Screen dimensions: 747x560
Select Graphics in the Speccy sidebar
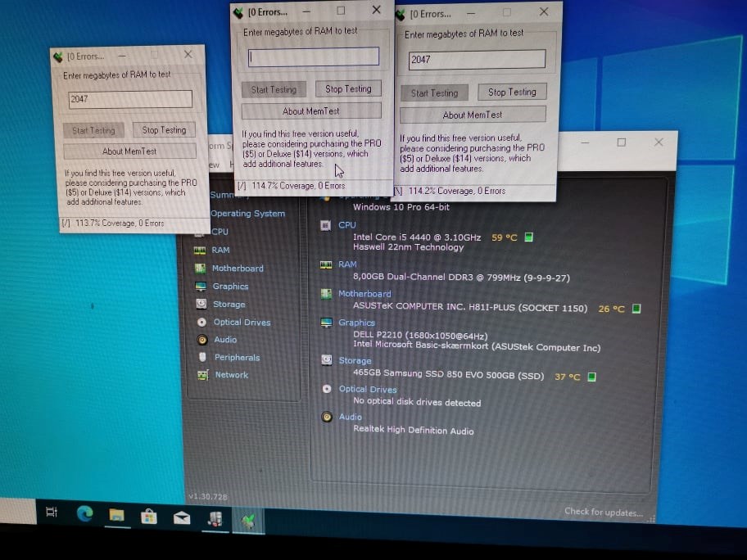coord(231,287)
